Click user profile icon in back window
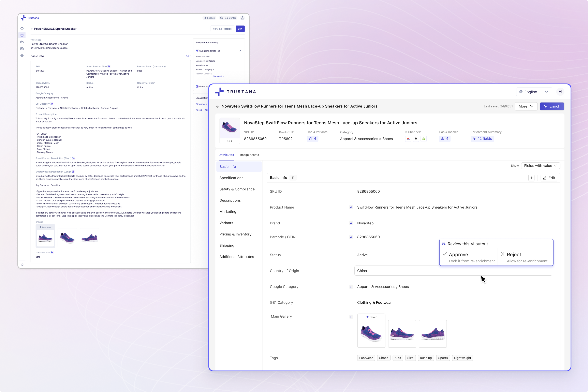Screen dimensions: 588x392 pyautogui.click(x=242, y=18)
